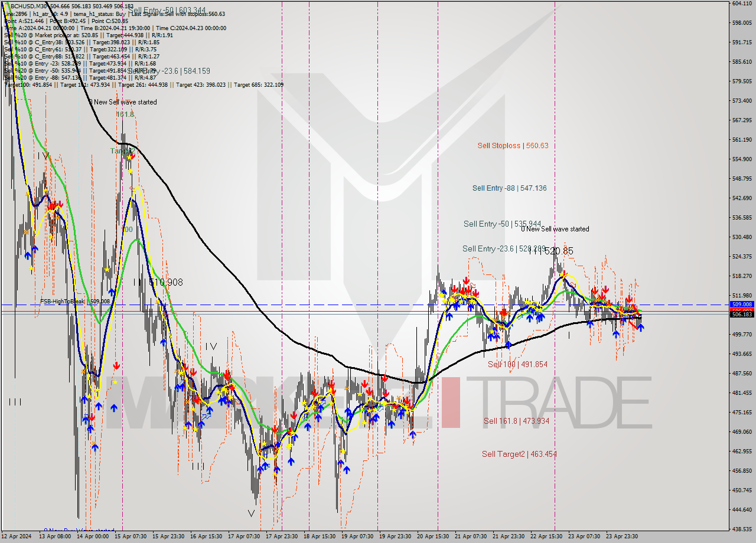Click the black 506.183 current price tag

tap(742, 315)
